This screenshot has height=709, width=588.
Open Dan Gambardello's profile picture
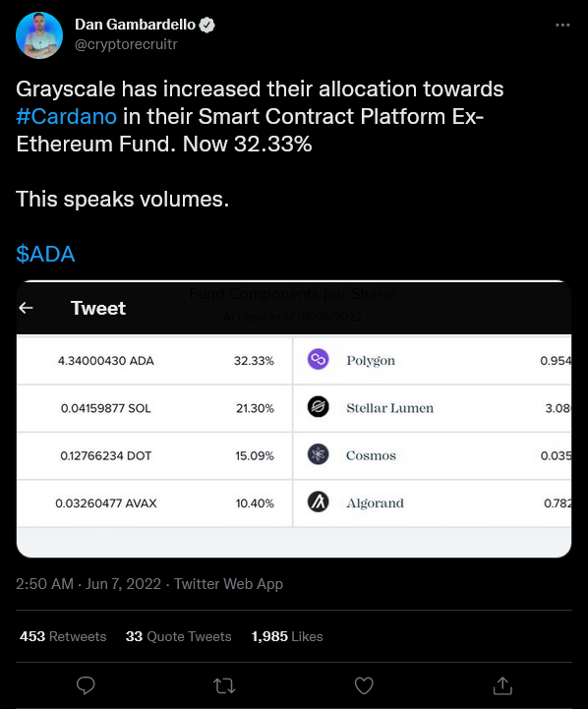[39, 35]
